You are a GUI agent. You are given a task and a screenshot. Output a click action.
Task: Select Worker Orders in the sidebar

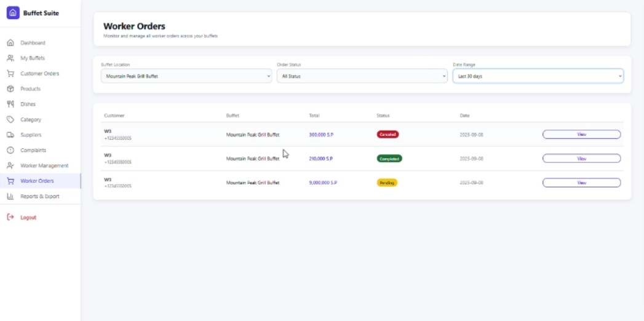pyautogui.click(x=37, y=181)
